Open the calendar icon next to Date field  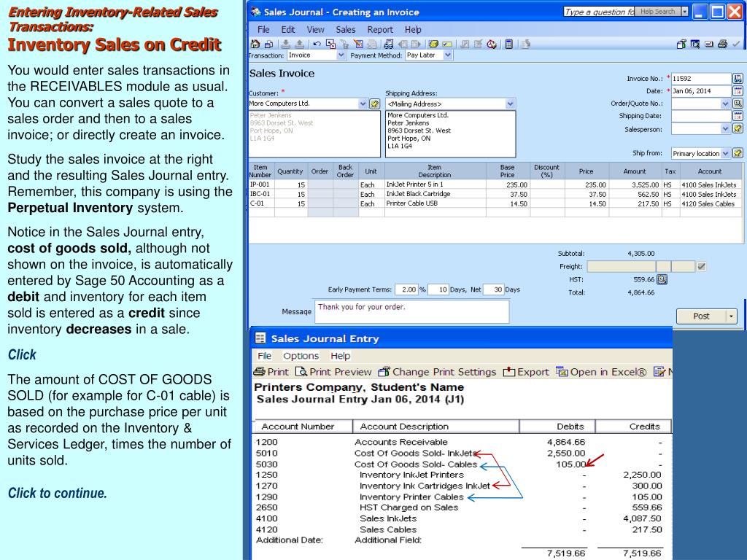coord(738,91)
